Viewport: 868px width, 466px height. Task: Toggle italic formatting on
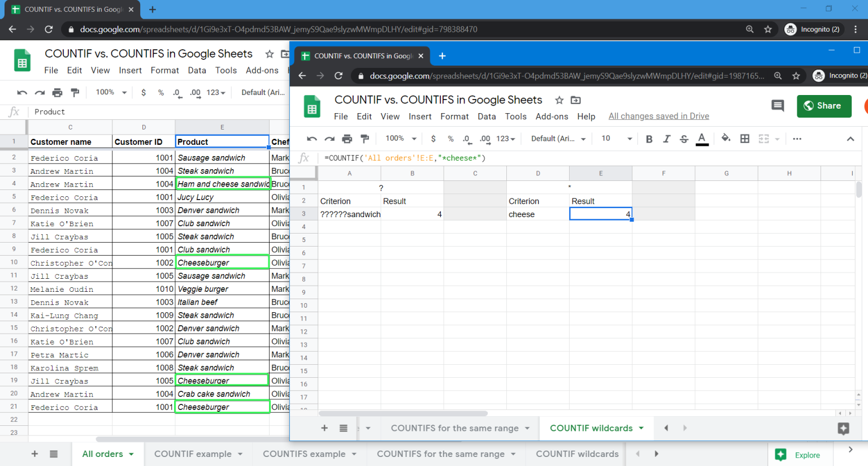point(666,138)
